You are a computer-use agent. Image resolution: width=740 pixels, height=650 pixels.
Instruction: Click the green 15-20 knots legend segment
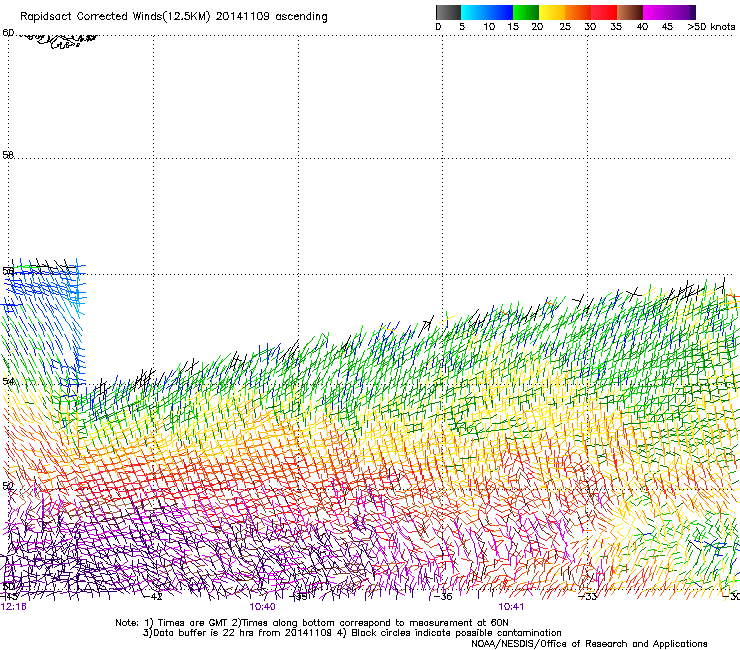[x=526, y=12]
